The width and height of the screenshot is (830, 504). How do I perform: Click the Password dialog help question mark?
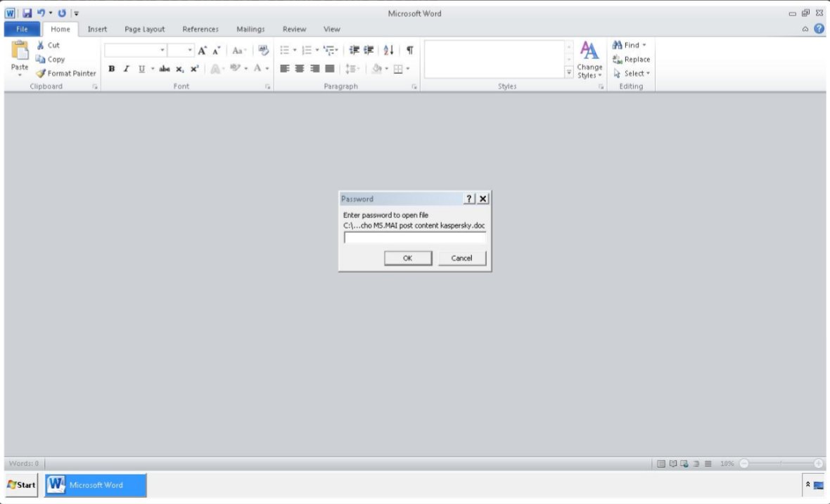click(x=470, y=199)
